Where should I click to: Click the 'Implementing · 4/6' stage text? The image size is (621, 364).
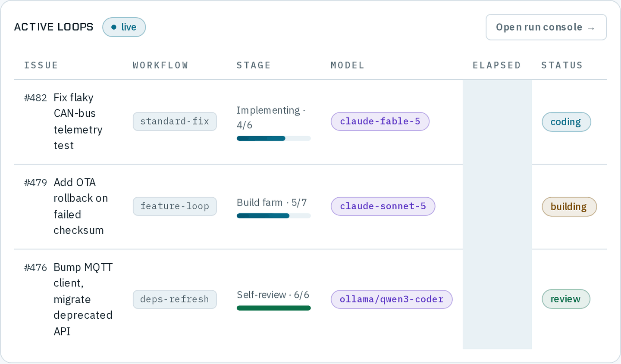[x=271, y=118]
